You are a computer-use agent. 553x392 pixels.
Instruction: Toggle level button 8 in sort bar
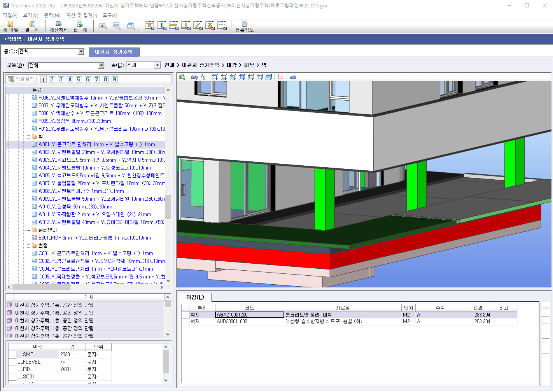point(106,79)
